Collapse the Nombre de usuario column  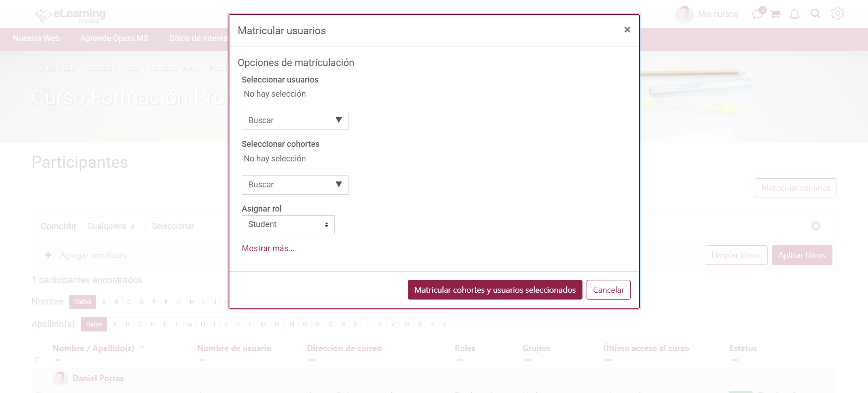(x=202, y=360)
